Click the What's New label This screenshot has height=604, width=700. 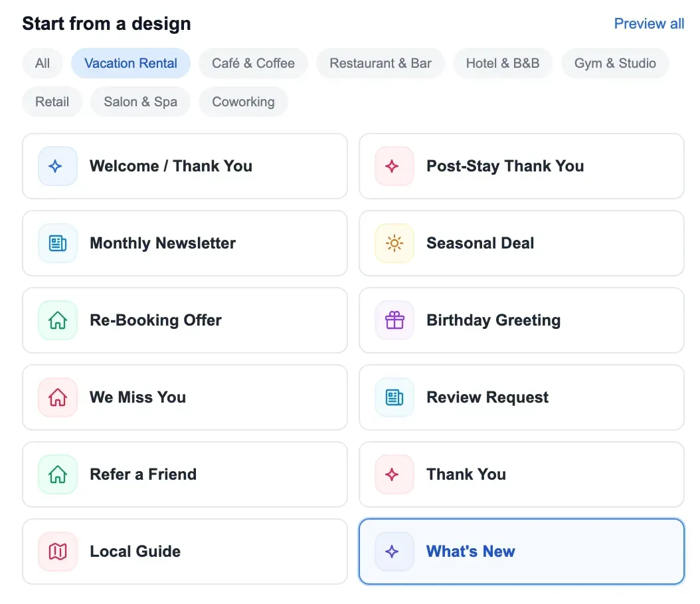pos(470,552)
